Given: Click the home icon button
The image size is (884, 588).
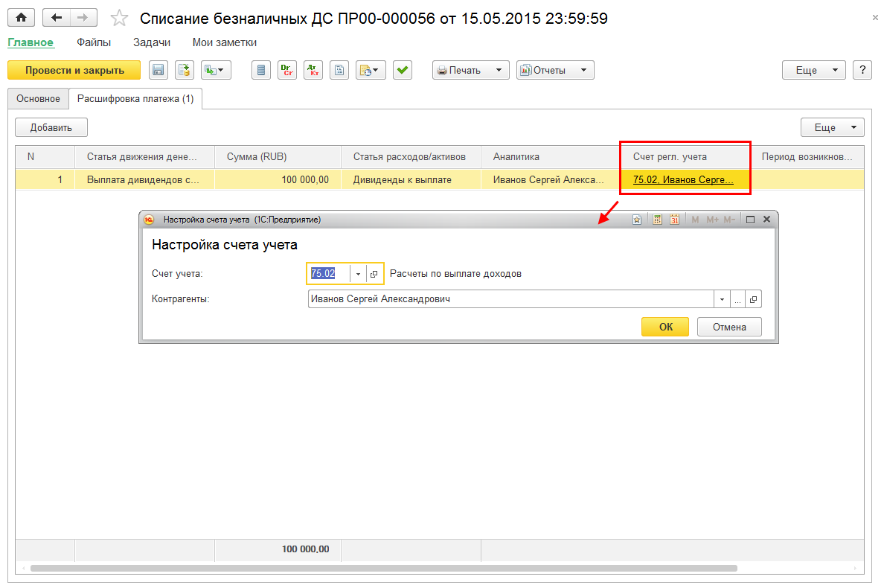Looking at the screenshot, I should [22, 17].
